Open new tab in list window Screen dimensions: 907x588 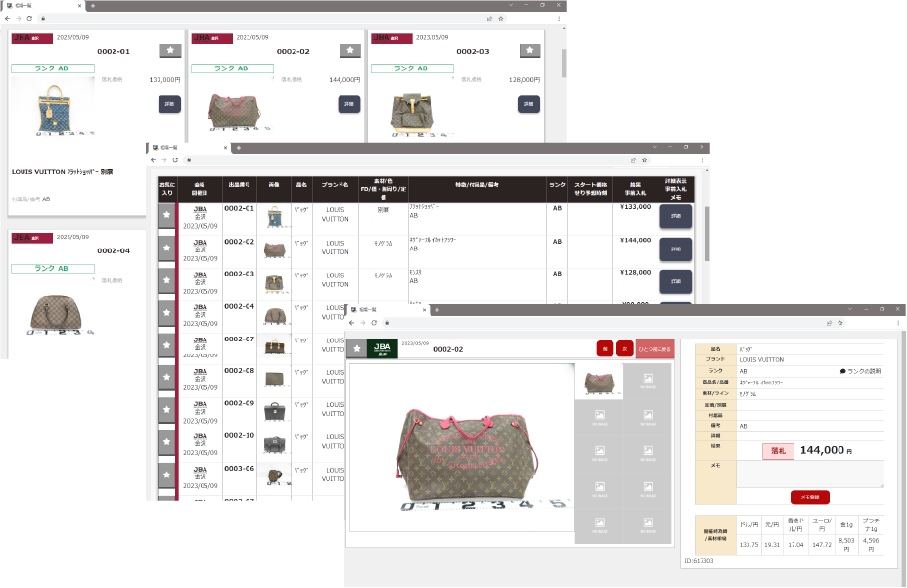coord(239,148)
